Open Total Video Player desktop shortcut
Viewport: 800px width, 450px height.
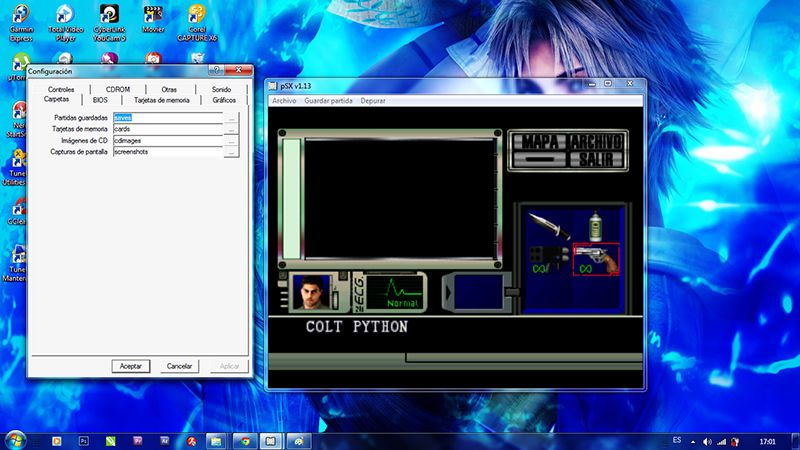65,23
